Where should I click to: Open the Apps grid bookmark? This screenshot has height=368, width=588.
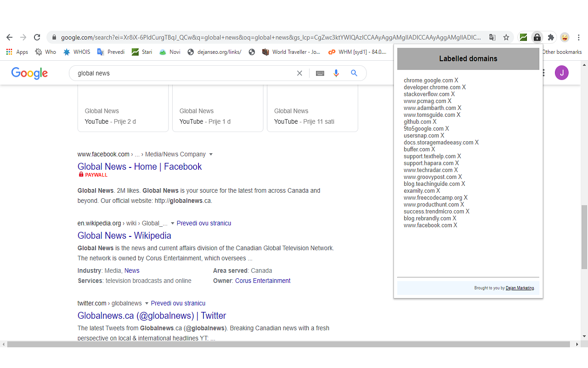click(x=17, y=52)
